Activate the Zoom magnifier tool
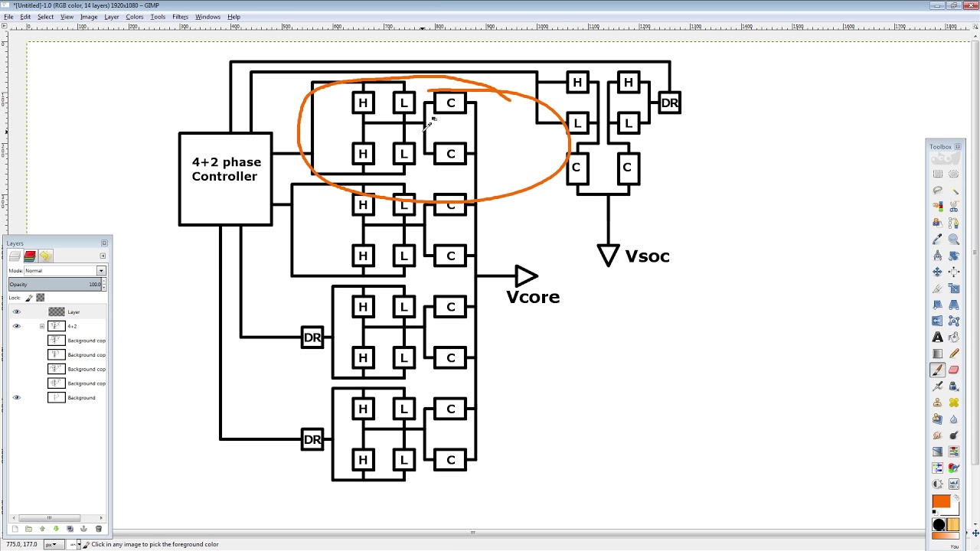This screenshot has height=551, width=980. 953,240
